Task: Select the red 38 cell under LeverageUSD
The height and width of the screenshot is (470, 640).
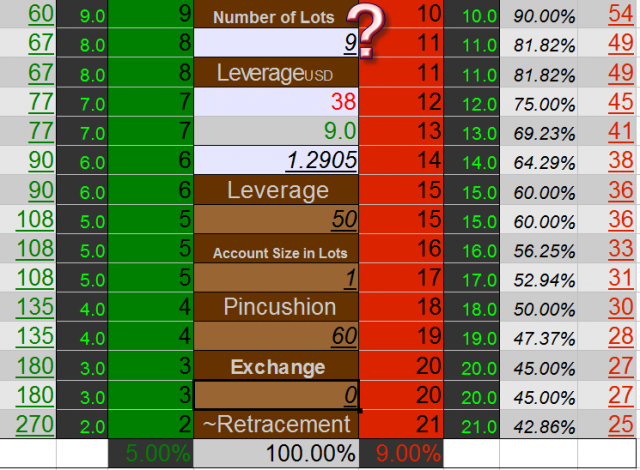Action: 276,102
